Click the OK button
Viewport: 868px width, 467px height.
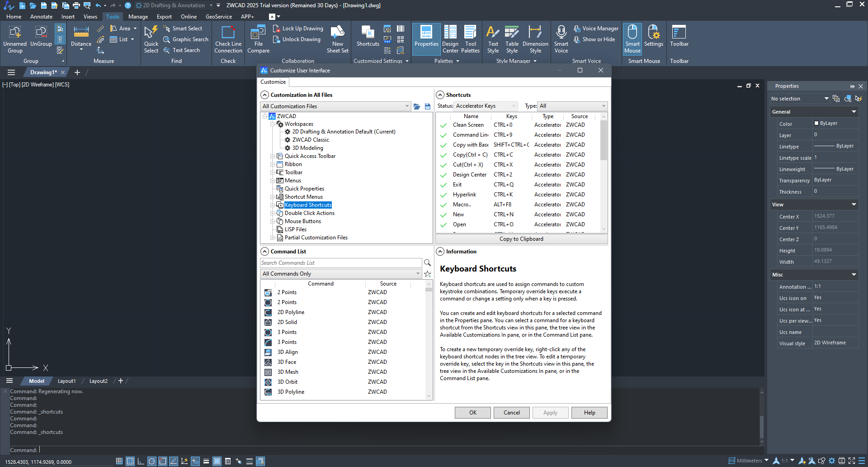click(x=473, y=413)
